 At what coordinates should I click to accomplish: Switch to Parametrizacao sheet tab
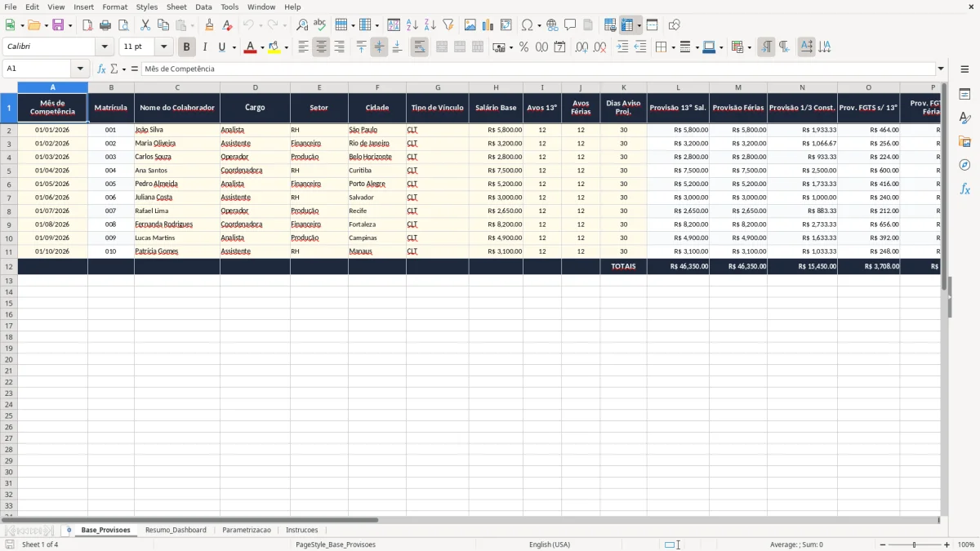[x=247, y=530]
